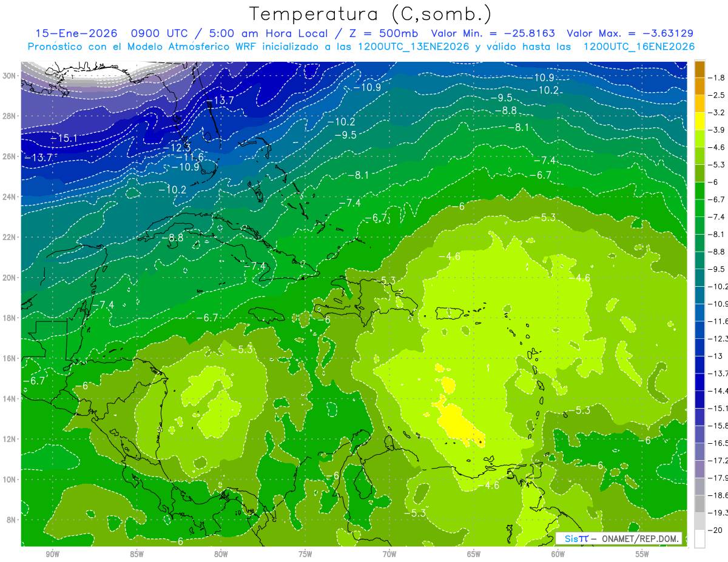The image size is (728, 562).
Task: Click the "12N" latitude axis label
Action: pyautogui.click(x=10, y=438)
